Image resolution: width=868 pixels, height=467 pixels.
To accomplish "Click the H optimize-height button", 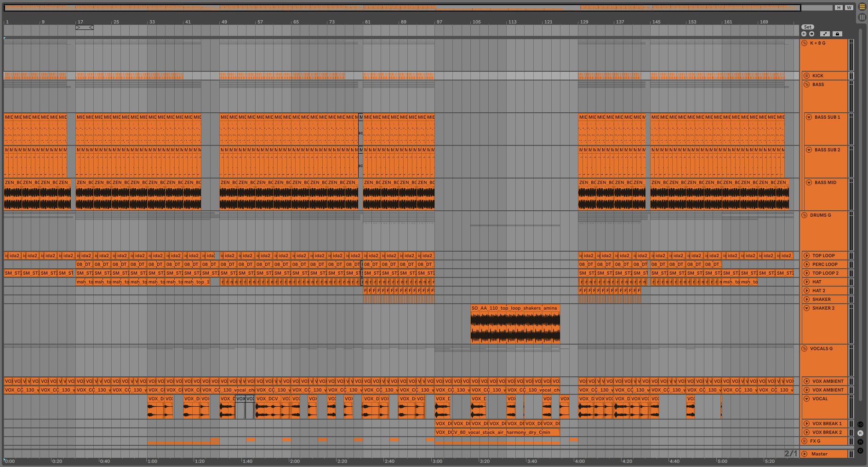I will (839, 7).
